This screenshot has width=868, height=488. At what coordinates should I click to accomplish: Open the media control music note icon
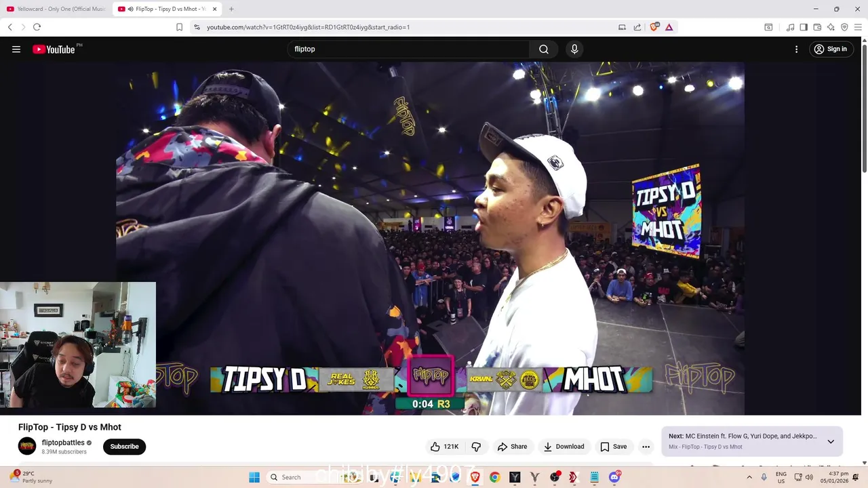[790, 27]
